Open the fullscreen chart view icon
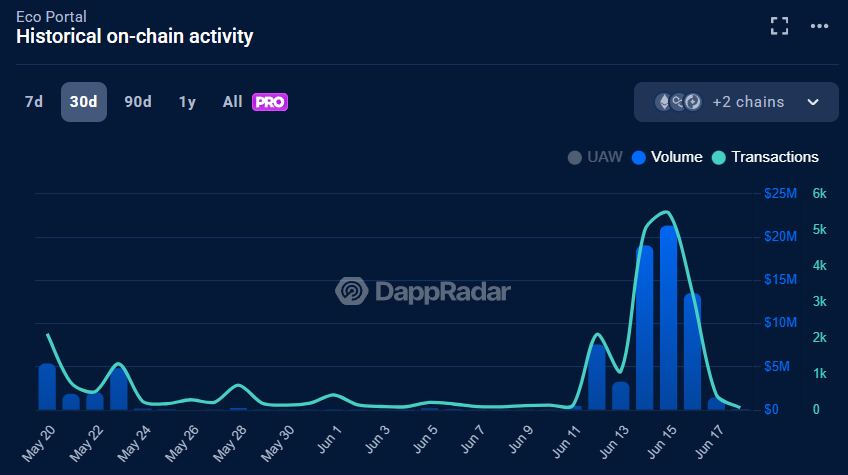This screenshot has height=475, width=848. pyautogui.click(x=779, y=25)
